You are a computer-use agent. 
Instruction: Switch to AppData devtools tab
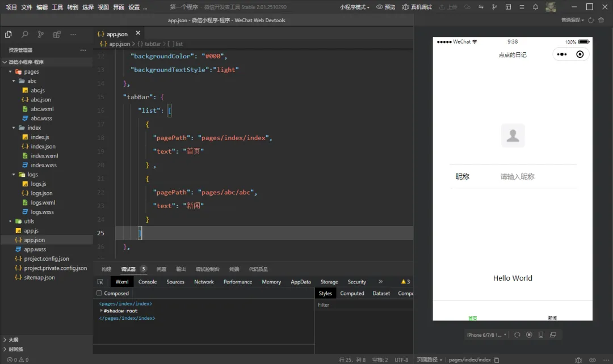click(x=301, y=282)
